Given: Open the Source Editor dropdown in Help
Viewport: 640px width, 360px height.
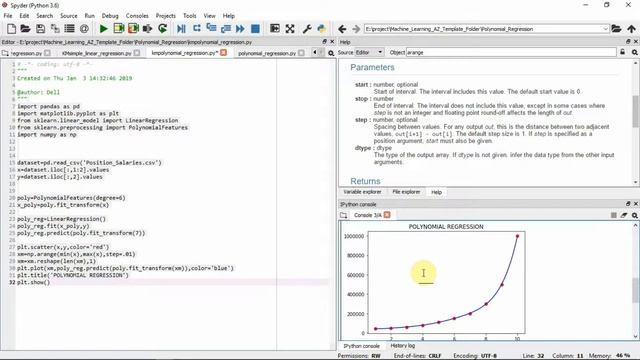Looking at the screenshot, I should click(369, 52).
